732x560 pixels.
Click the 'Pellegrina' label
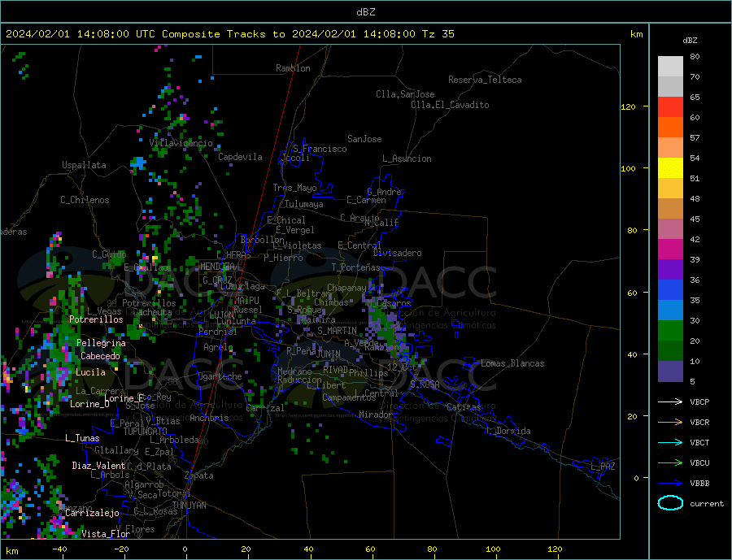coord(101,342)
